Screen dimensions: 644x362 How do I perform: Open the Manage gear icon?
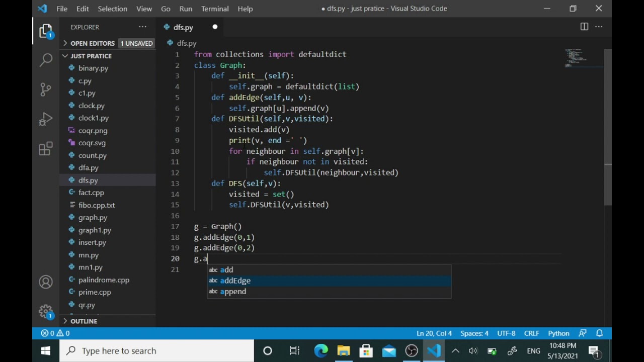[46, 311]
